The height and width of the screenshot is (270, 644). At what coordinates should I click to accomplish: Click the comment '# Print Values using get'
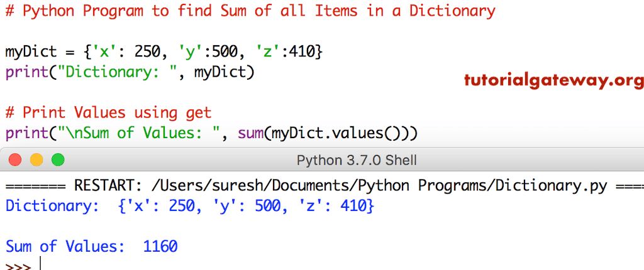tap(108, 112)
